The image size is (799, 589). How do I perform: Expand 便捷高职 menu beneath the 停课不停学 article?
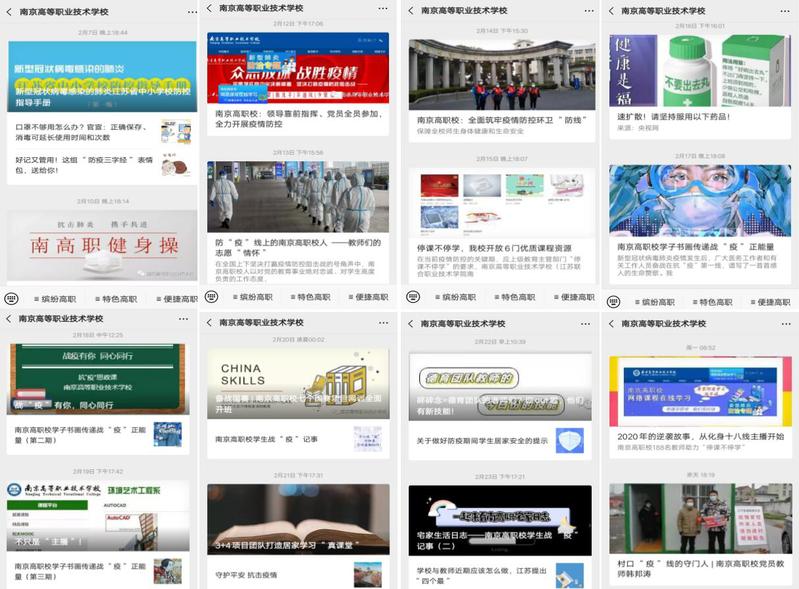coord(571,297)
